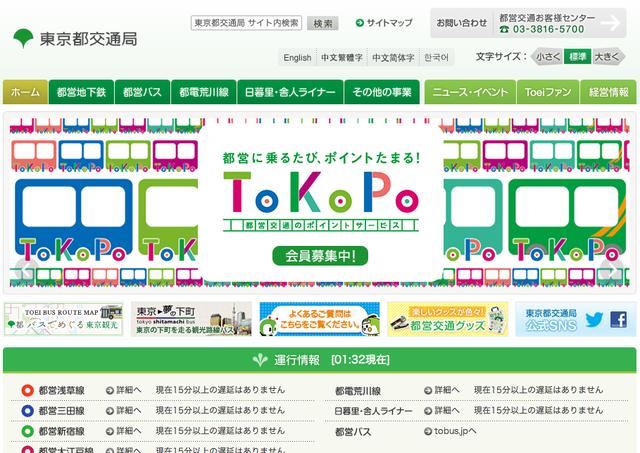
Task: Click the 運行情報 header bar
Action: (x=320, y=360)
